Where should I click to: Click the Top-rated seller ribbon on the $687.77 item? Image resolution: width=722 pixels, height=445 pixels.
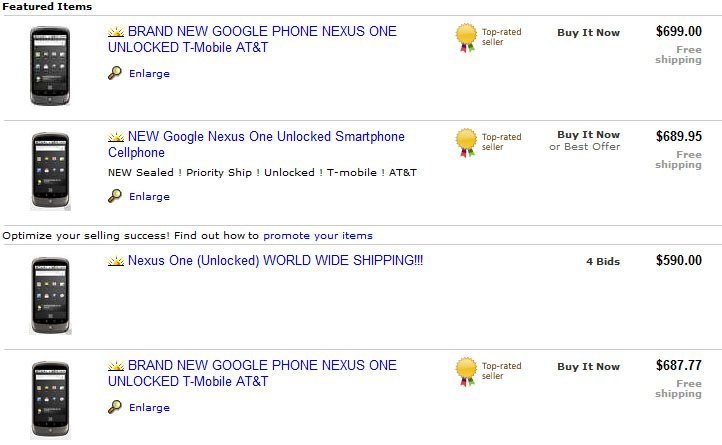[466, 371]
